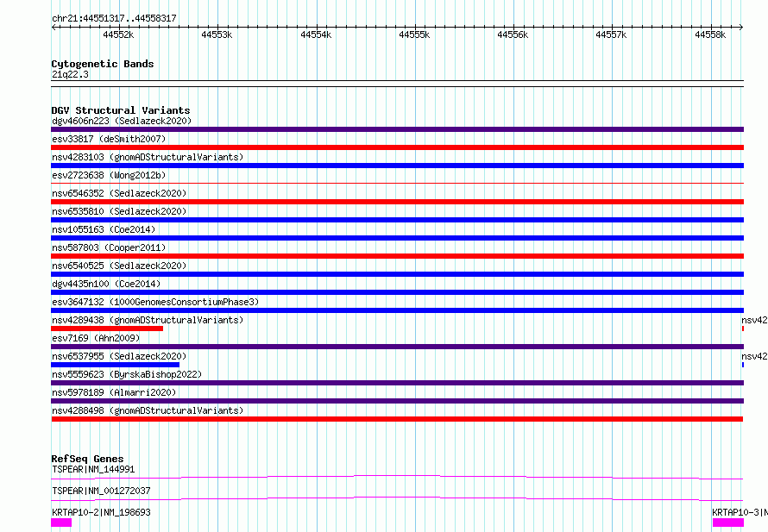Open the nsv5559623 ByrskaBishop2022 label
Image resolution: width=768 pixels, height=532 pixels.
pyautogui.click(x=127, y=374)
